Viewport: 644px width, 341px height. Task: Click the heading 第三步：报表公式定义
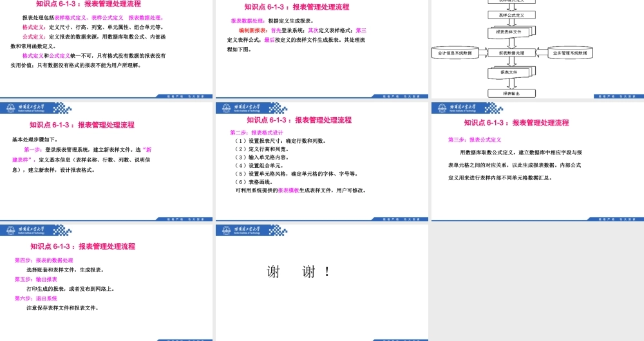click(x=475, y=140)
